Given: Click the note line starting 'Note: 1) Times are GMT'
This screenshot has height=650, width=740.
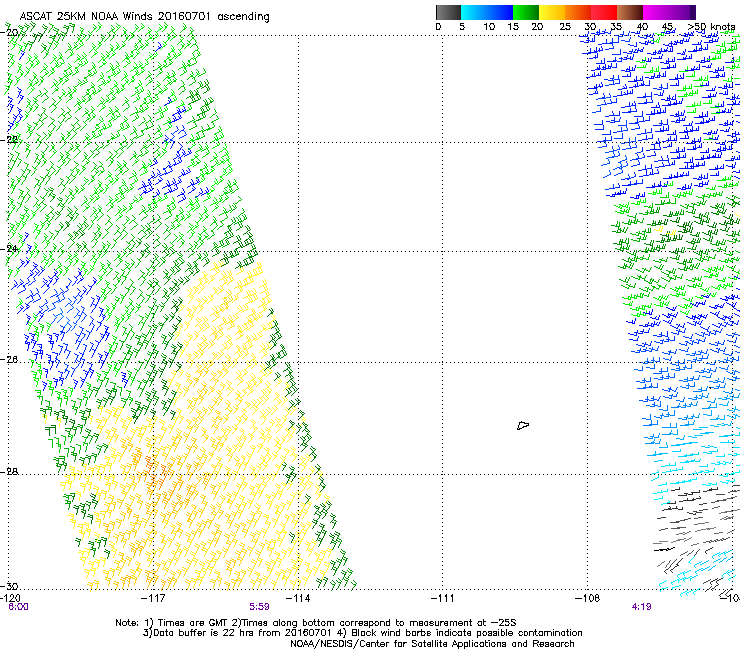Looking at the screenshot, I should click(316, 623).
